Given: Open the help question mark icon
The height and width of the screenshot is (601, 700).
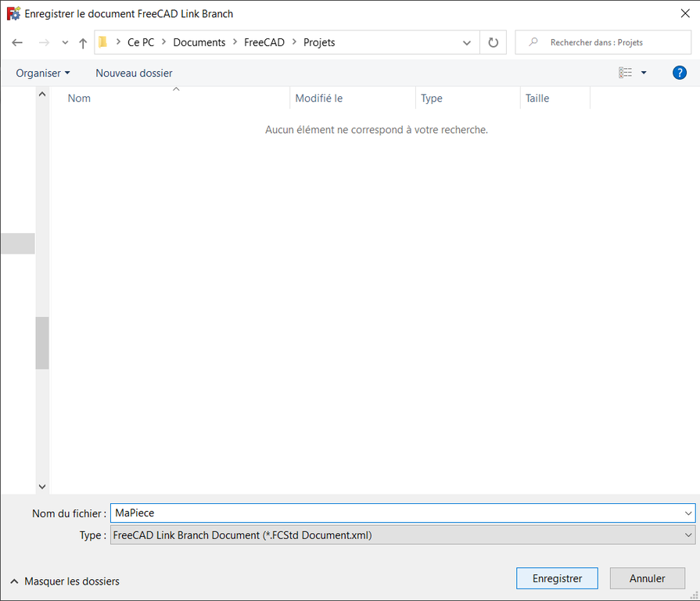Looking at the screenshot, I should point(680,73).
